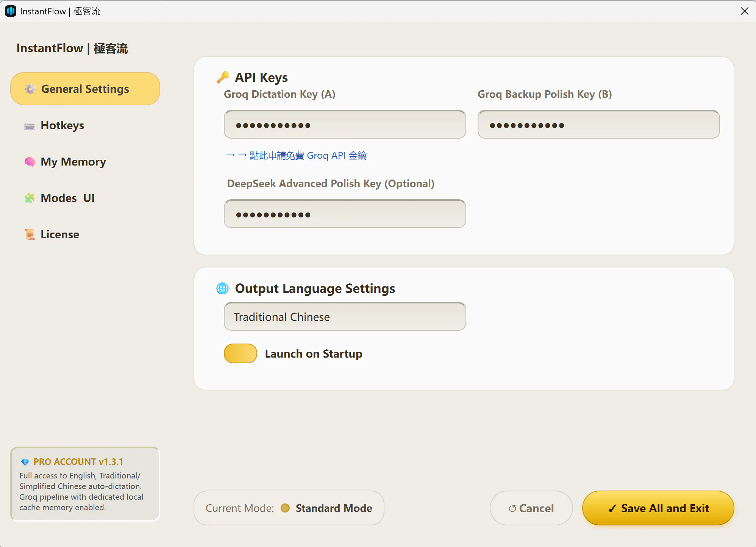The width and height of the screenshot is (756, 547).
Task: Click the API Keys heading
Action: (x=261, y=78)
